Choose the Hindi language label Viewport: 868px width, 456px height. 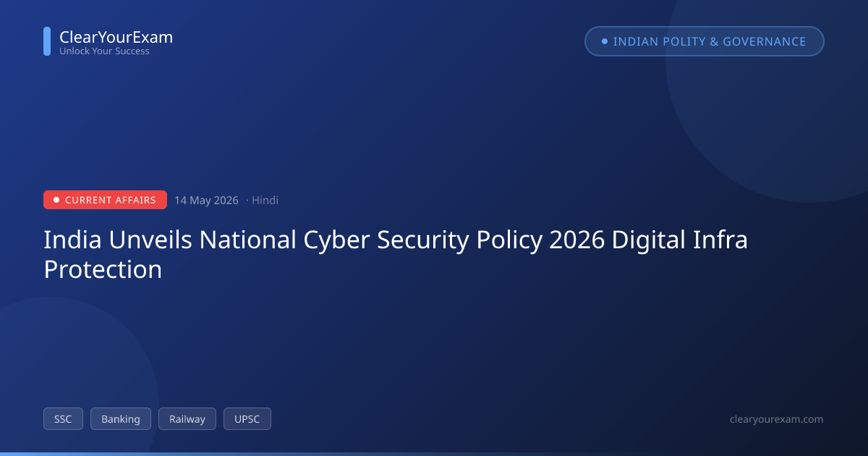(x=265, y=200)
